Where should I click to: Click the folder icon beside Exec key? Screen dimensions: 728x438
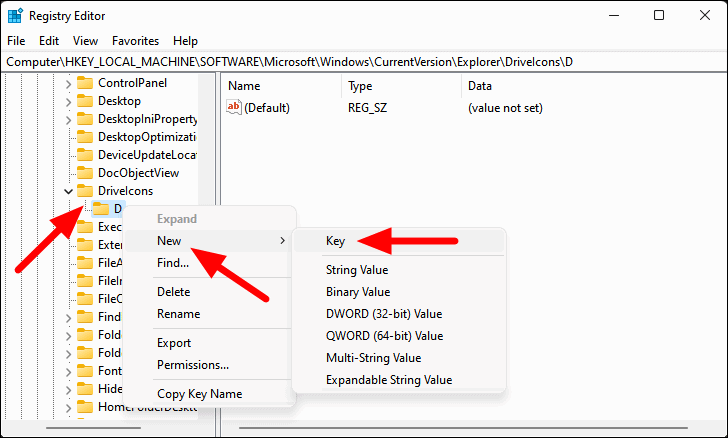[x=85, y=227]
